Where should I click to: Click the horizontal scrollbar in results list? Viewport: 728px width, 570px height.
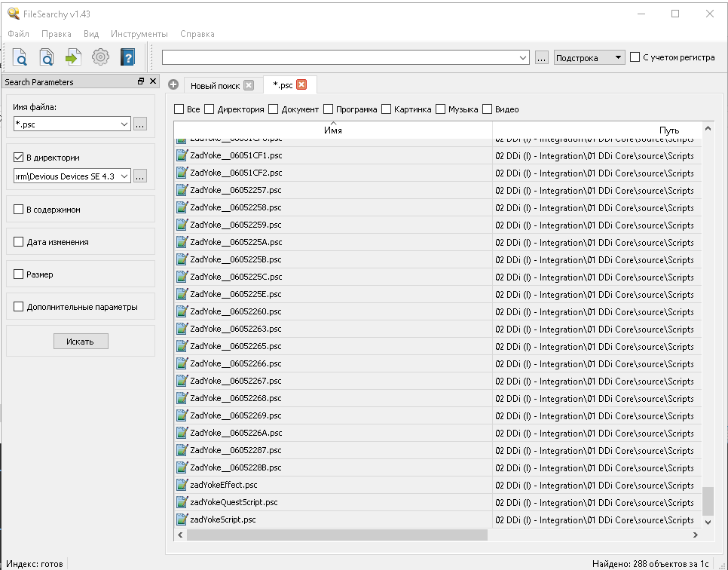coord(337,535)
